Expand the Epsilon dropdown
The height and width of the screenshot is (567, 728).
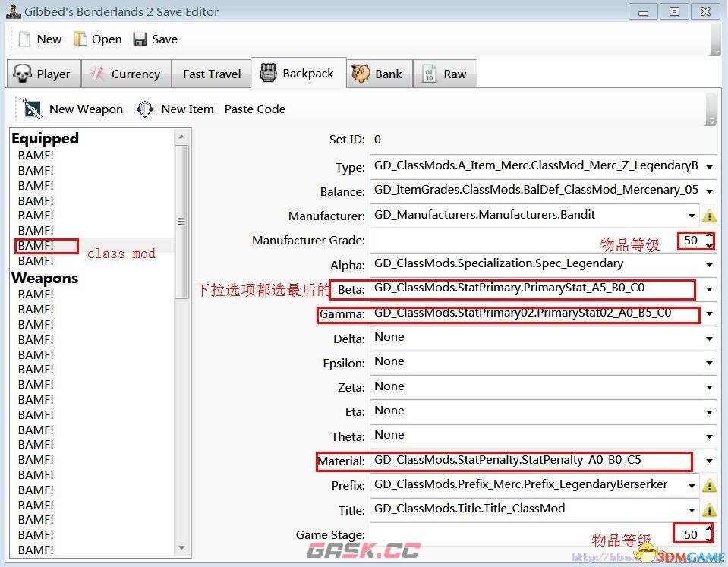(709, 363)
